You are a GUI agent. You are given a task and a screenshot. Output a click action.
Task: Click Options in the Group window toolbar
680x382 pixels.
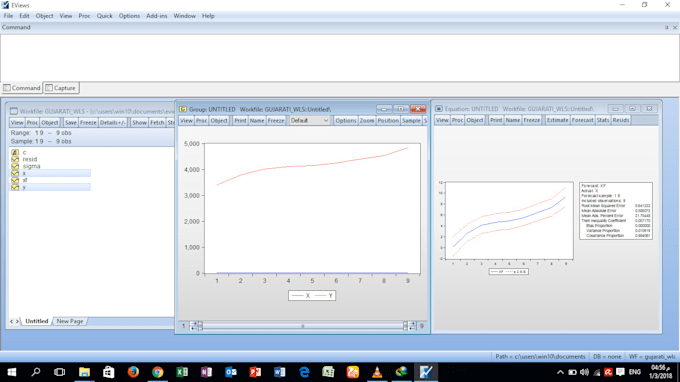coord(346,121)
